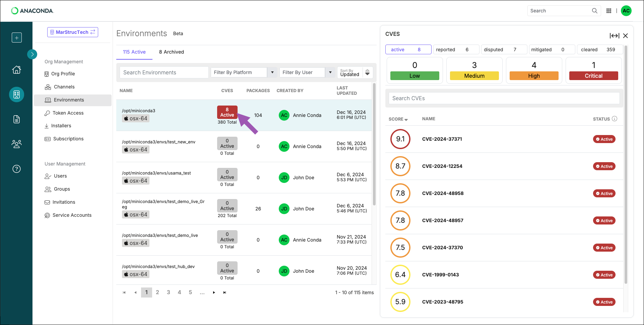Open the people icon in sidebar
The height and width of the screenshot is (325, 644).
click(x=16, y=144)
